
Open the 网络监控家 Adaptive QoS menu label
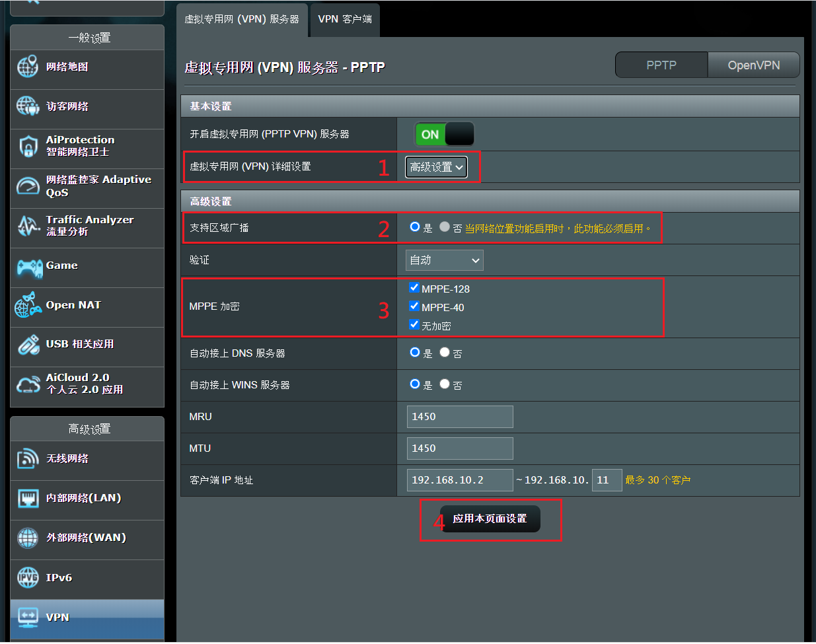(98, 186)
